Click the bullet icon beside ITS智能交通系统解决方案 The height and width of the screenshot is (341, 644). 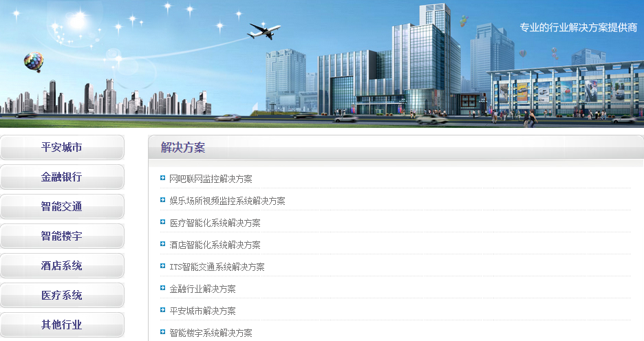tap(162, 267)
